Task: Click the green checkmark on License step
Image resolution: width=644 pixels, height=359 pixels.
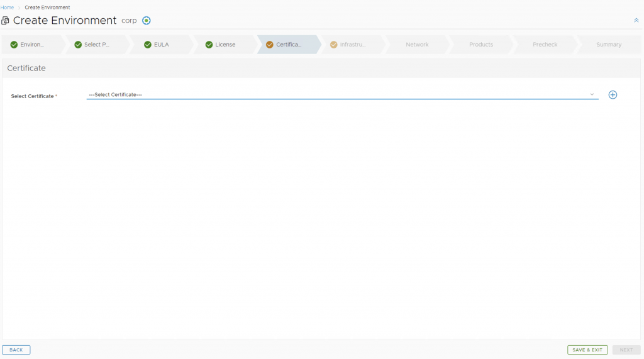Action: click(x=209, y=45)
